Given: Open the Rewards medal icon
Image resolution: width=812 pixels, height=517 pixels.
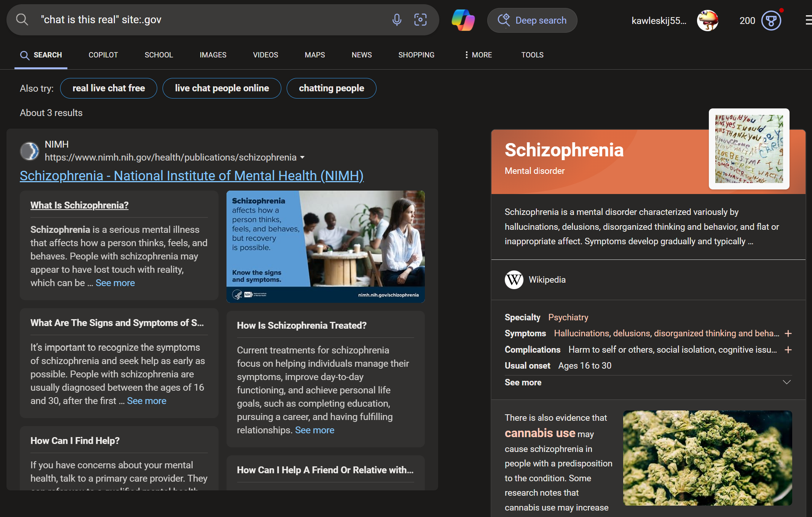Looking at the screenshot, I should coord(771,21).
